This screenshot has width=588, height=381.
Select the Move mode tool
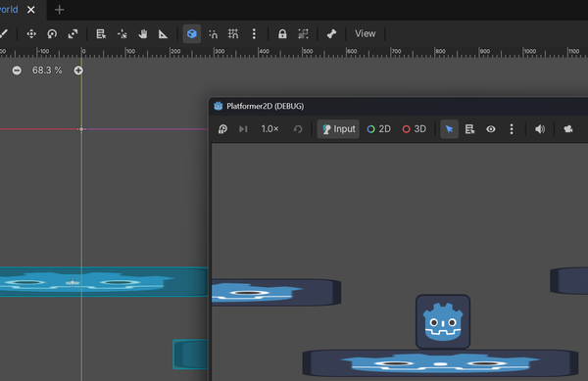click(x=31, y=34)
